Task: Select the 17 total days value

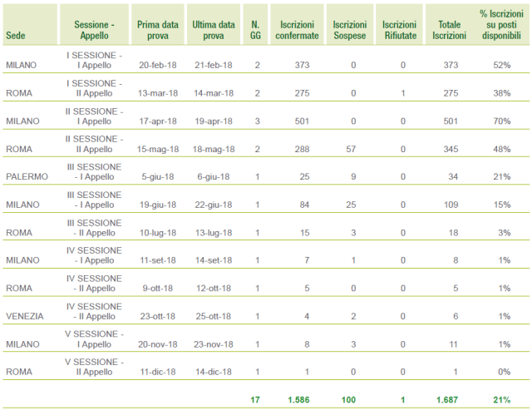Action: [x=255, y=400]
